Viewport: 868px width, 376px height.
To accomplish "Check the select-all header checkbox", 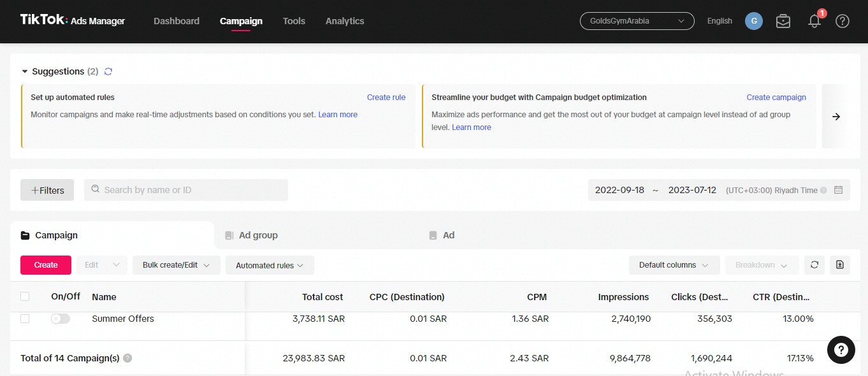I will (x=25, y=296).
